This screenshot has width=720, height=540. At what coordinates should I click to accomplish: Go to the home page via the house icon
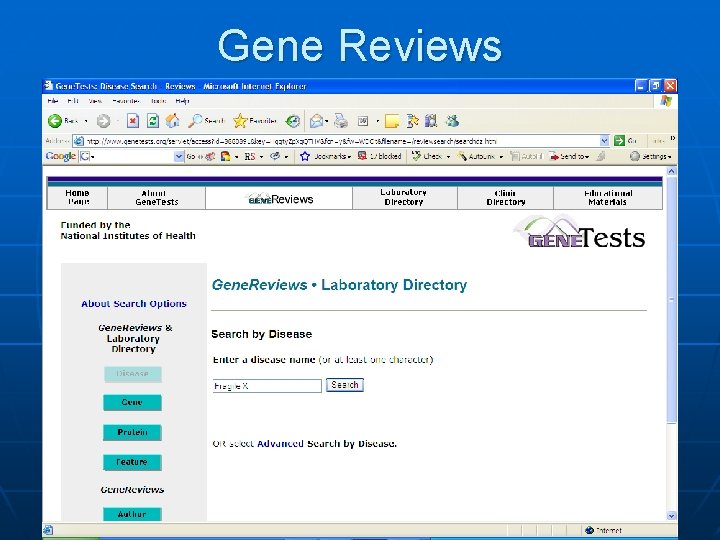(x=173, y=121)
